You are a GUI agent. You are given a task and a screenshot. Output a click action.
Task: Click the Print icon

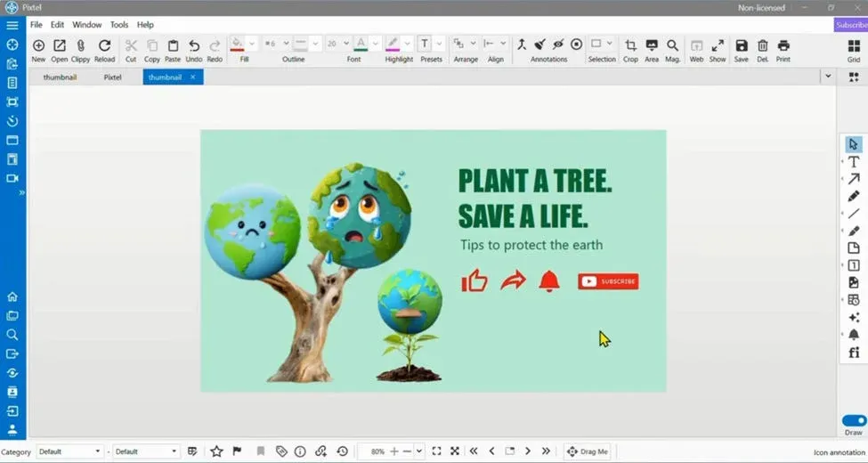[x=783, y=45]
